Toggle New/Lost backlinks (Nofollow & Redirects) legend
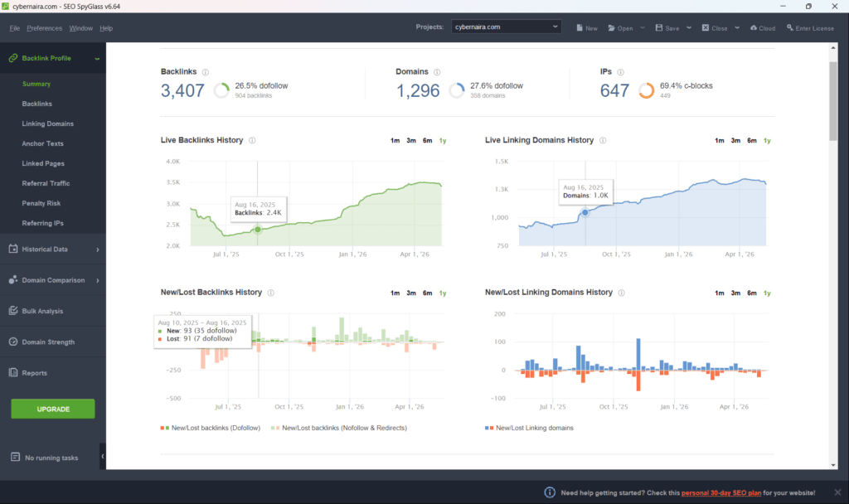Image resolution: width=849 pixels, height=504 pixels. (339, 428)
